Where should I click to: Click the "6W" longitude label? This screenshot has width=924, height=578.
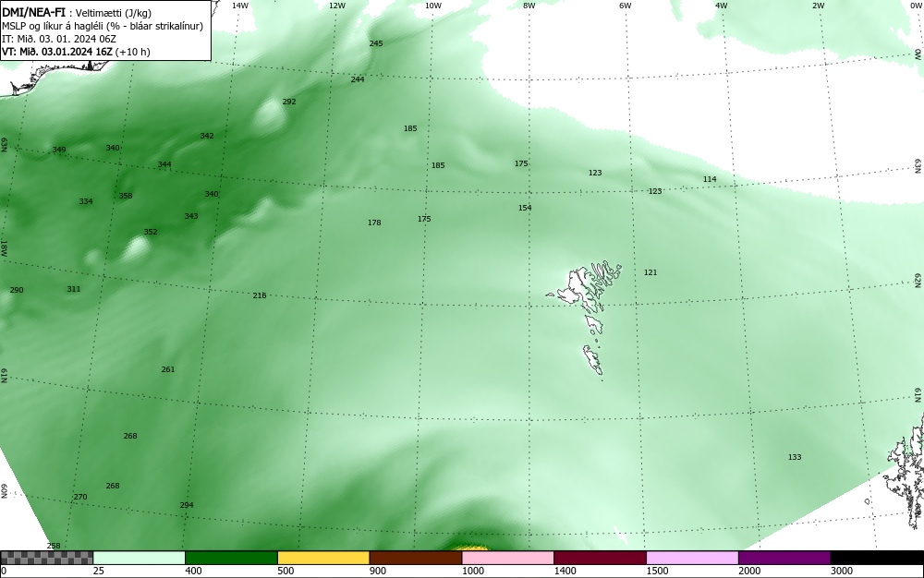click(626, 6)
